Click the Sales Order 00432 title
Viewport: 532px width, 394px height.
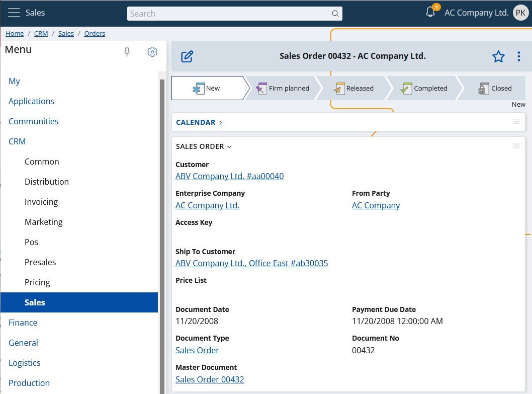click(x=352, y=56)
